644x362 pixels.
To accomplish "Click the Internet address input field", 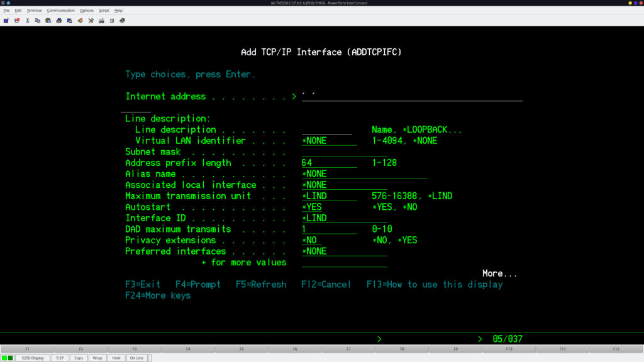I will [x=413, y=96].
